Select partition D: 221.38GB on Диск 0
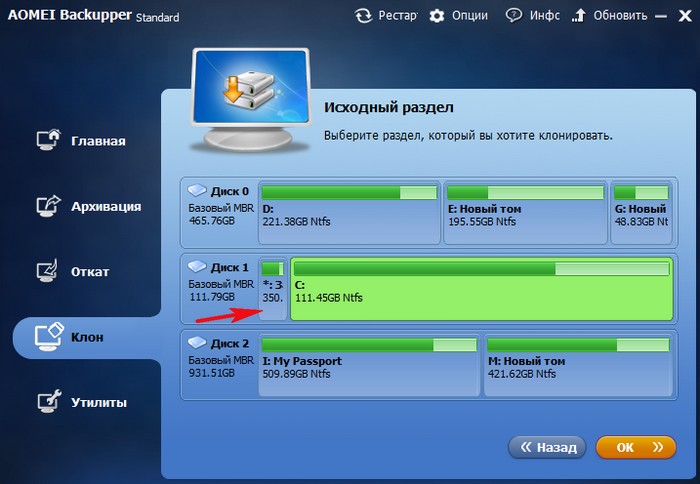Image resolution: width=700 pixels, height=484 pixels. (x=349, y=213)
